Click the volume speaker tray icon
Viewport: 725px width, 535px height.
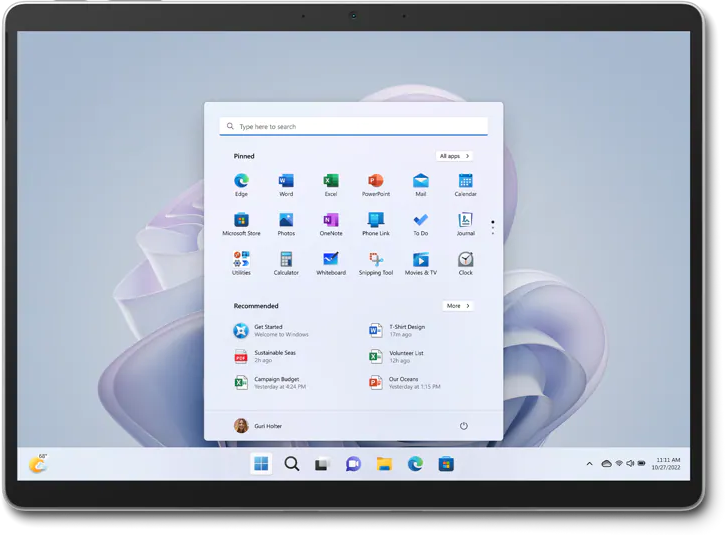click(630, 463)
